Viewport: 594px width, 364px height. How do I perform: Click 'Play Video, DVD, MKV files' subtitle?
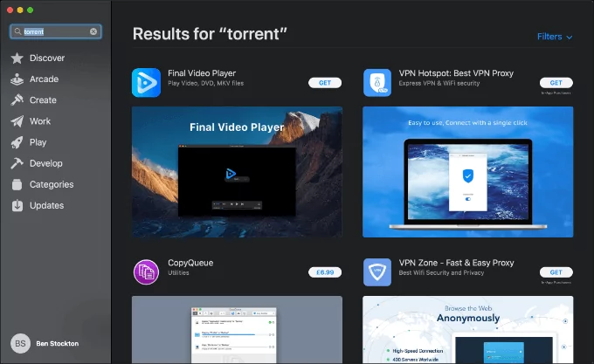[205, 83]
